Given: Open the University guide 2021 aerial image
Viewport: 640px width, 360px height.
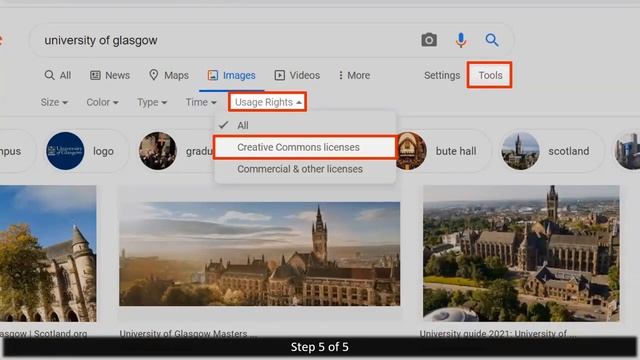Looking at the screenshot, I should (521, 253).
